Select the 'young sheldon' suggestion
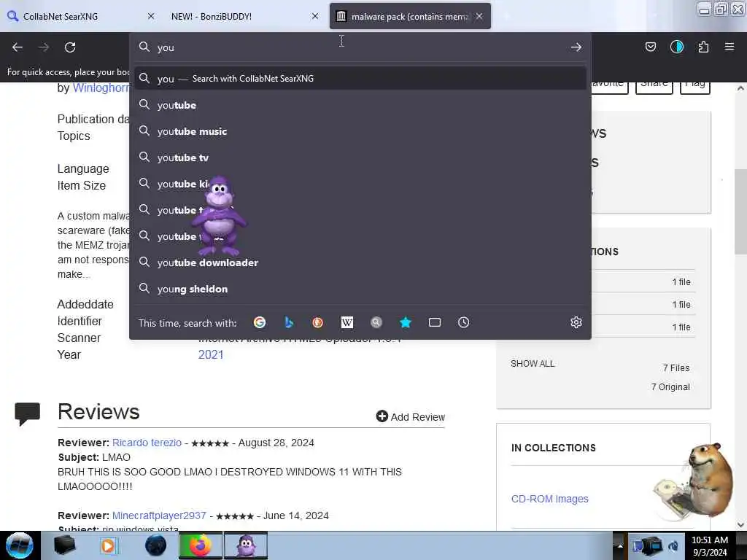The image size is (747, 560). [360, 289]
